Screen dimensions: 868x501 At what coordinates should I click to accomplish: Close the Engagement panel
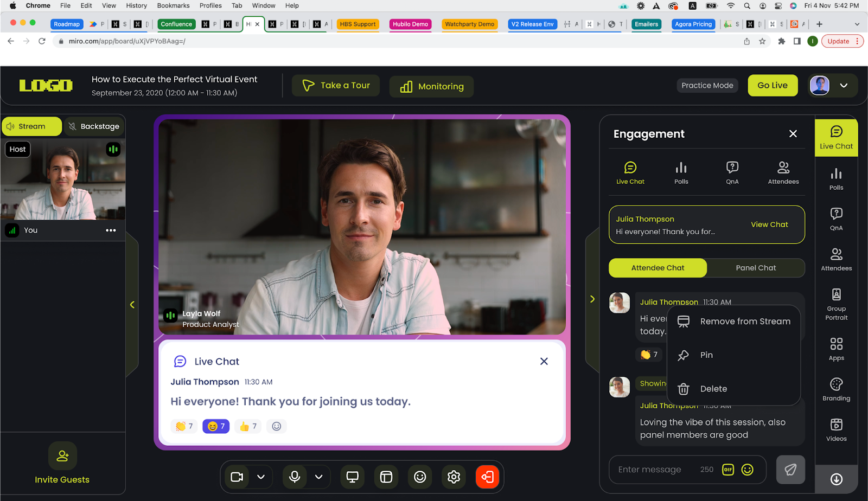click(x=793, y=133)
